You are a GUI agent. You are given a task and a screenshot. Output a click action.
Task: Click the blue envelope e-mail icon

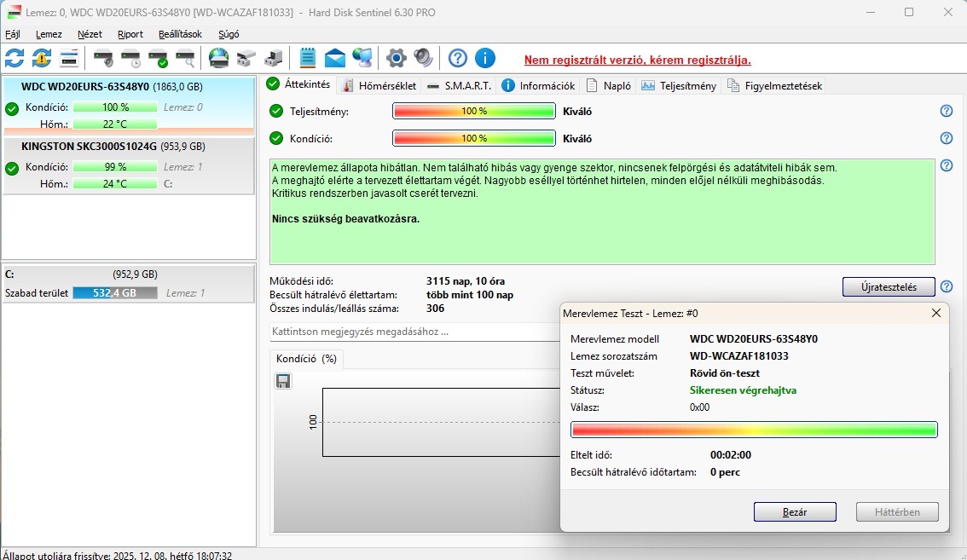click(x=335, y=58)
